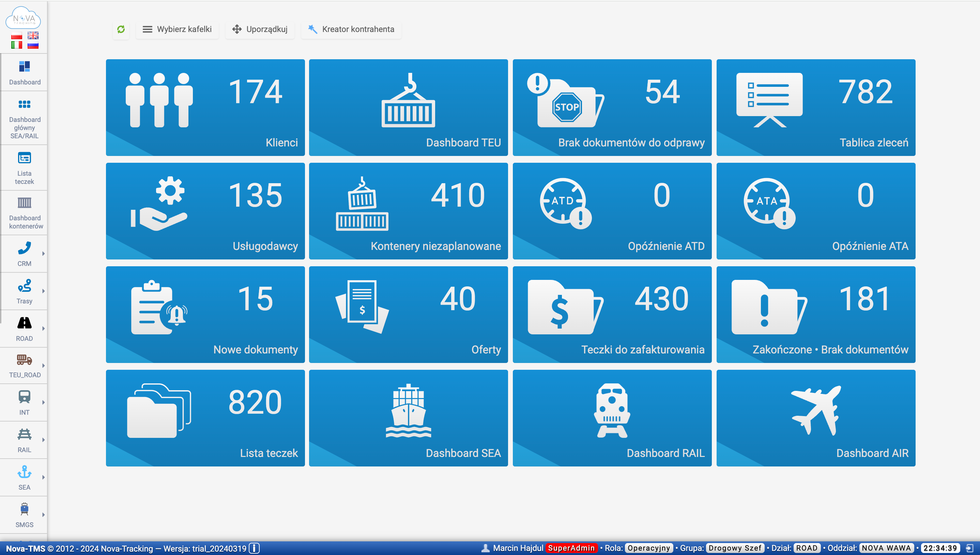Image resolution: width=980 pixels, height=555 pixels.
Task: Open Dashboard główny SEA/RAIL item
Action: [25, 118]
